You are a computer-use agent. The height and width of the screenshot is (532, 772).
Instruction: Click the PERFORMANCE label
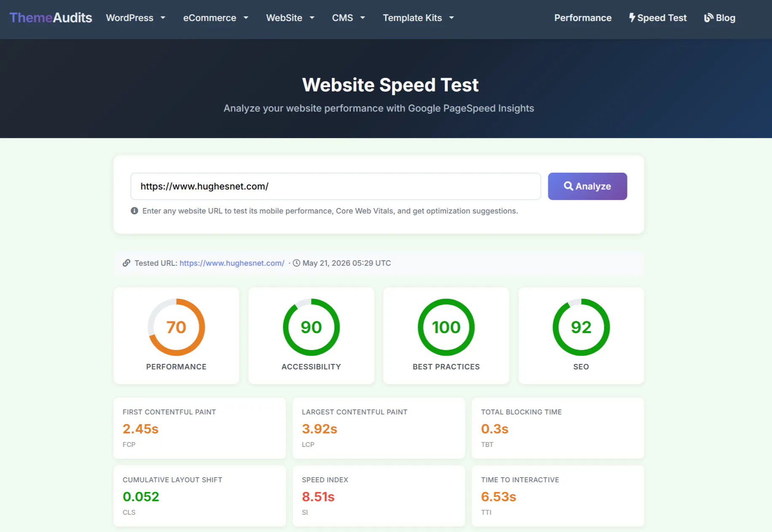click(176, 367)
